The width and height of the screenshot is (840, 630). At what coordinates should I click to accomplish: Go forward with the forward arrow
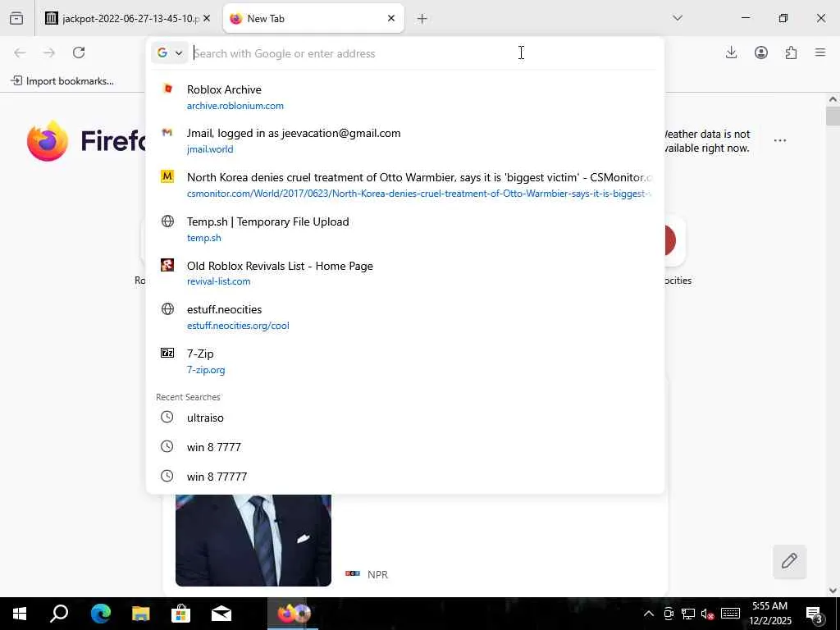(49, 52)
